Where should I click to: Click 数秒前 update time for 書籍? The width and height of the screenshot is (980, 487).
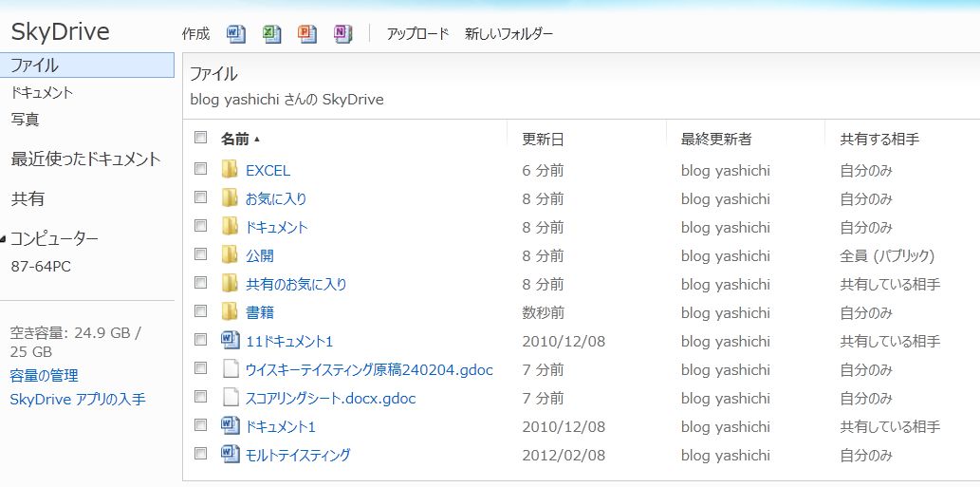pos(543,312)
